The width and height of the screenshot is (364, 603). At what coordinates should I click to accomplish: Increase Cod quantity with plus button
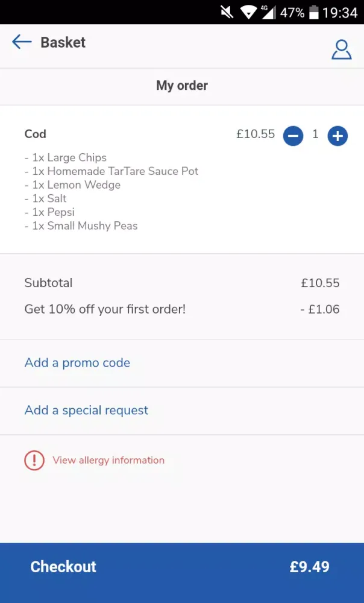point(337,136)
